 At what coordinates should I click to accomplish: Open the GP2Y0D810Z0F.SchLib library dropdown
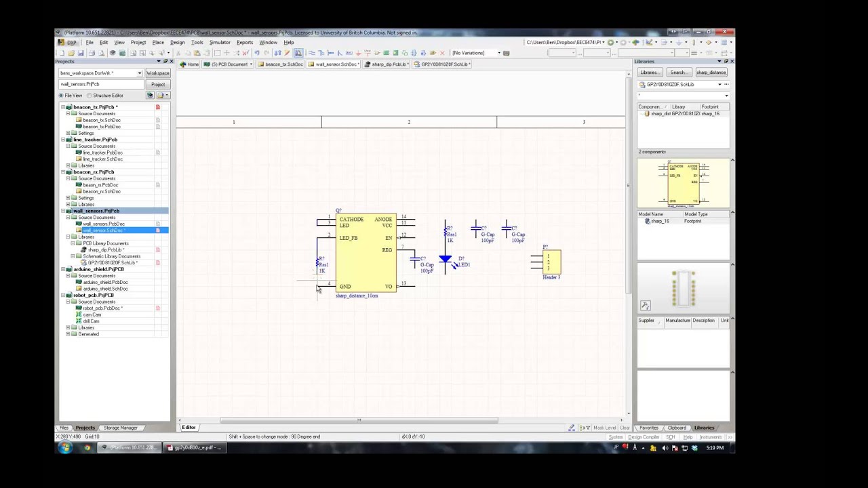click(x=719, y=85)
